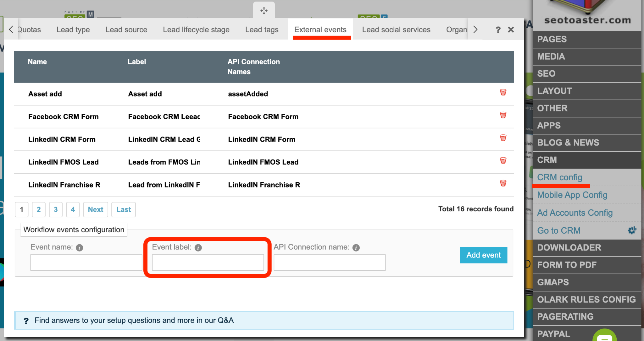Open the External events tab
This screenshot has width=644, height=341.
tap(320, 30)
